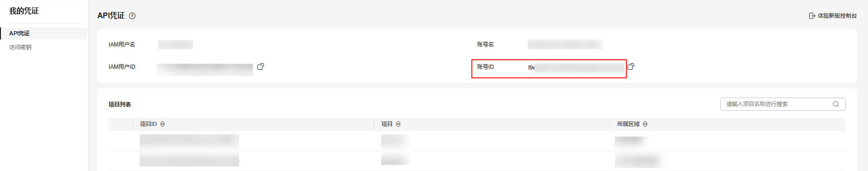Select the second row's blurred project ID
Screen dimensions: 868x171
189,159
